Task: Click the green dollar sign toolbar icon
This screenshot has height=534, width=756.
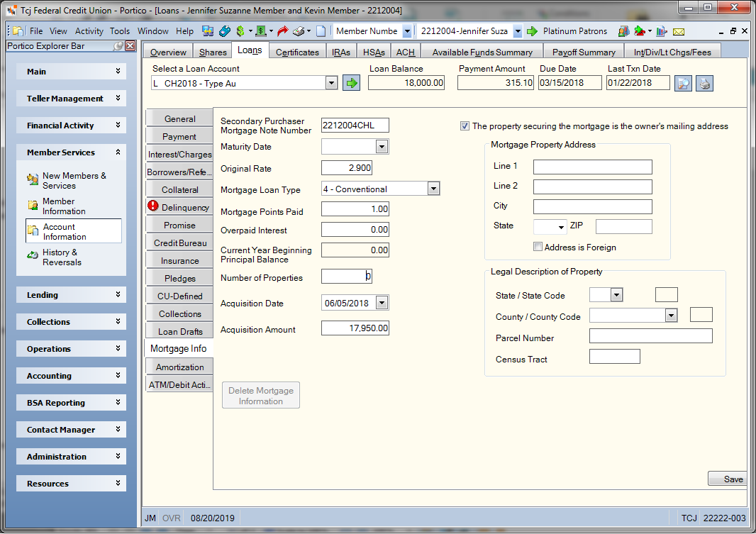Action: tap(240, 30)
